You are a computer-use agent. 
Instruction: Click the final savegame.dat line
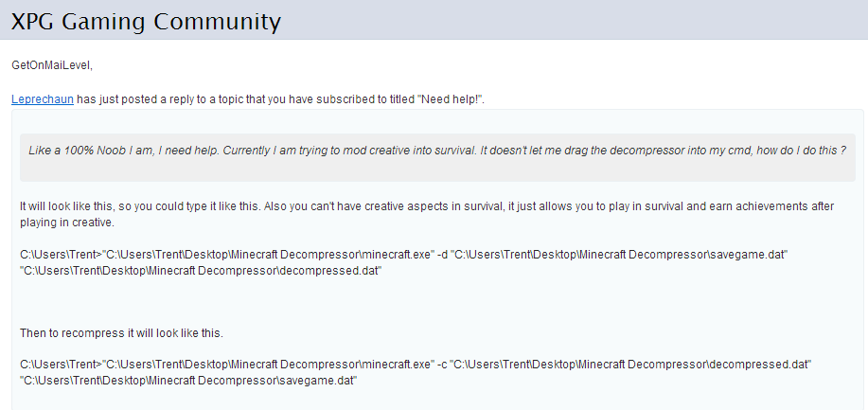[x=187, y=380]
